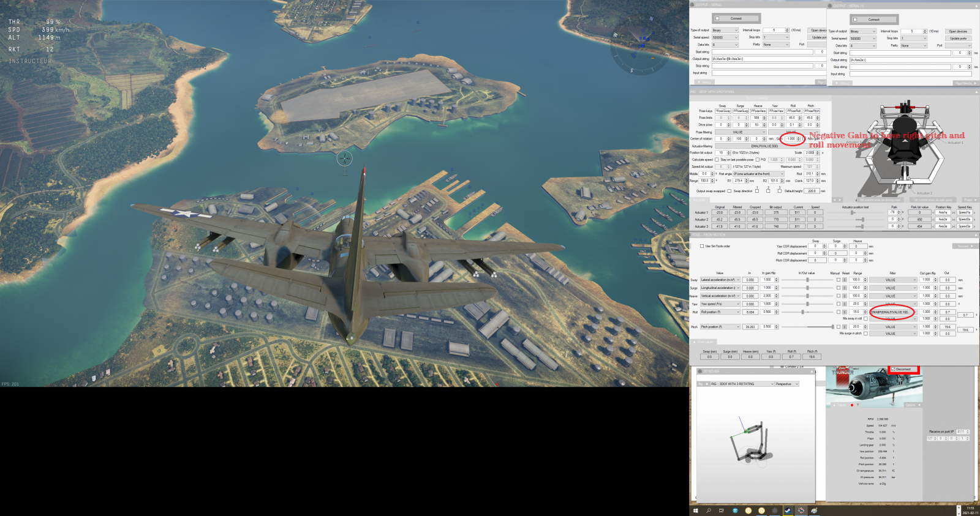Open Sway value source dropdown
Screen dimensions: 980x516
pyautogui.click(x=720, y=280)
